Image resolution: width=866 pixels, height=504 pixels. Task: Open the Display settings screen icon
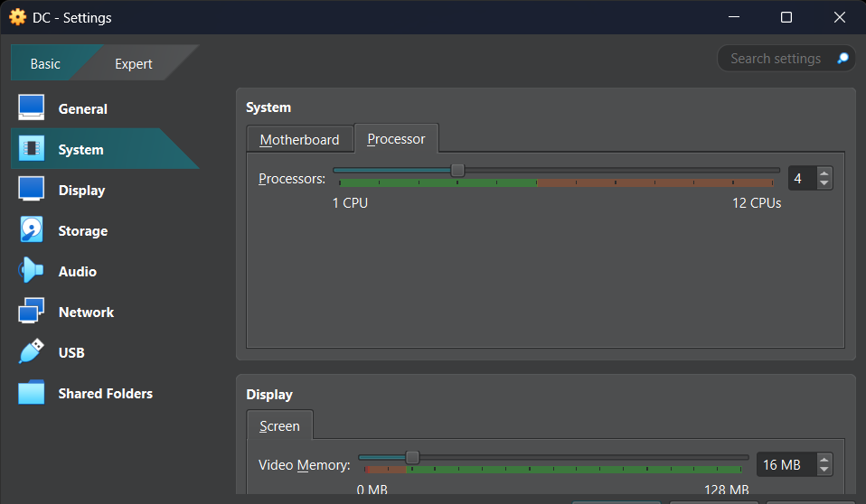click(x=31, y=189)
